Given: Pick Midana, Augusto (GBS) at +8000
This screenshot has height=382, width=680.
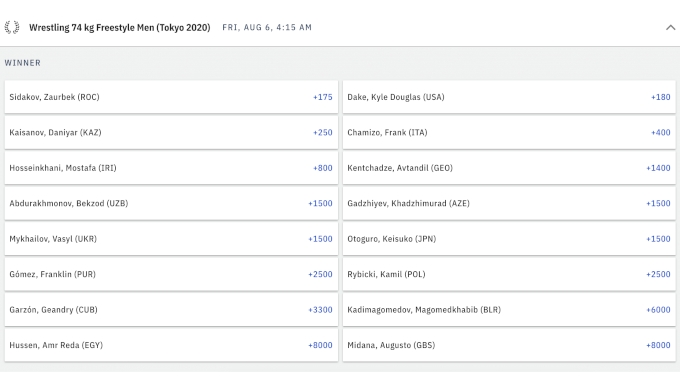Looking at the screenshot, I should tap(509, 345).
